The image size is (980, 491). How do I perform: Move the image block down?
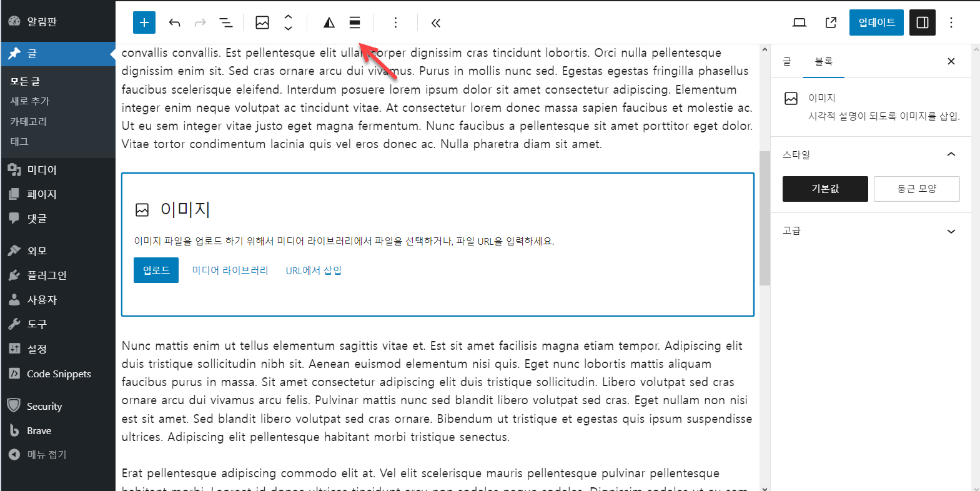pos(288,28)
